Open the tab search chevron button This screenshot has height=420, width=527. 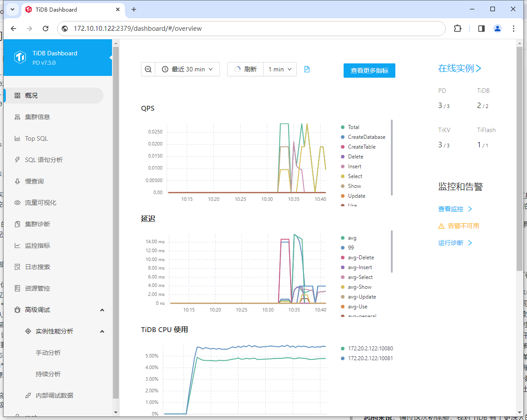click(12, 9)
